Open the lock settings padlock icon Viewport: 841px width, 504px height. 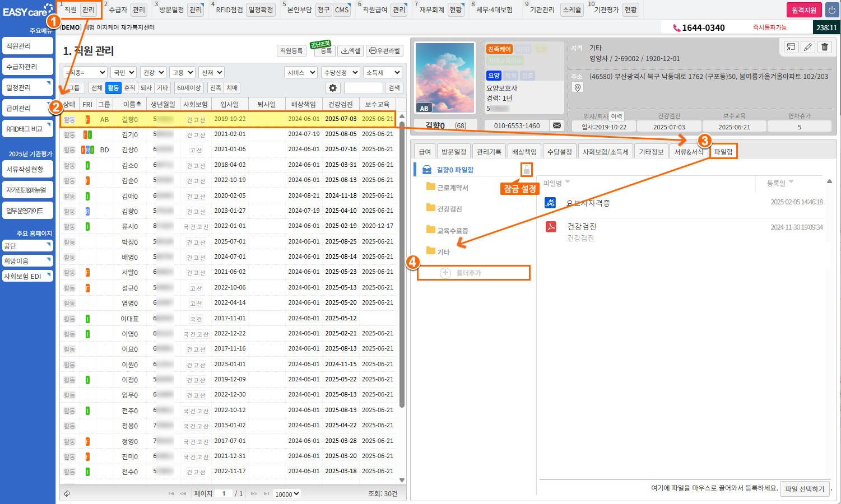tap(526, 169)
